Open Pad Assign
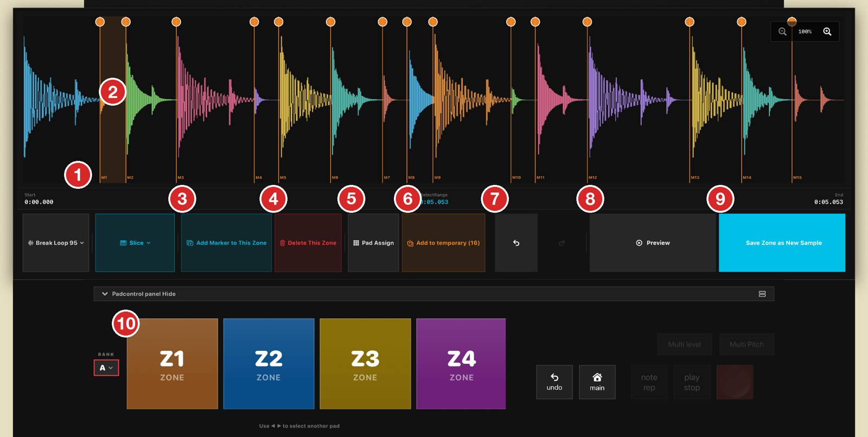Viewport: 868px width, 437px height. [373, 243]
